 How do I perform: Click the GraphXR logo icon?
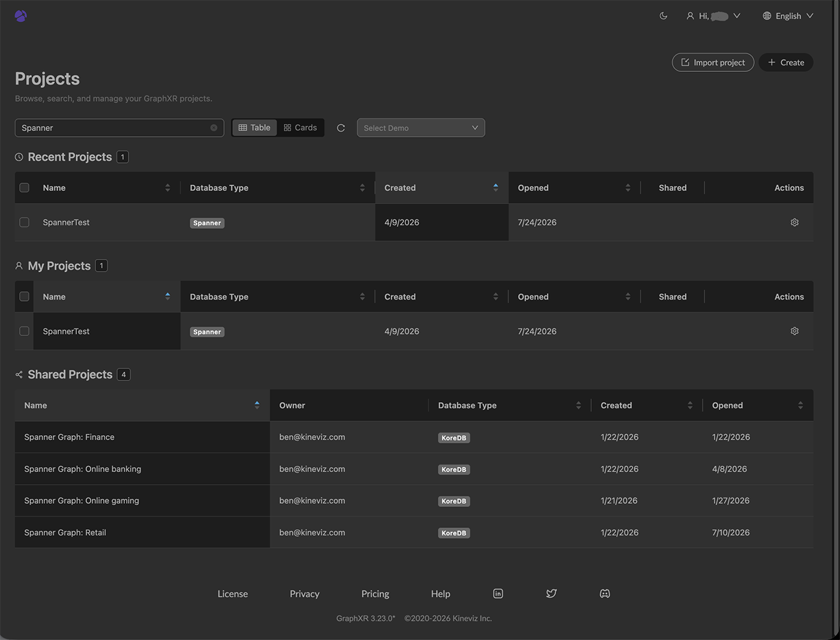21,16
